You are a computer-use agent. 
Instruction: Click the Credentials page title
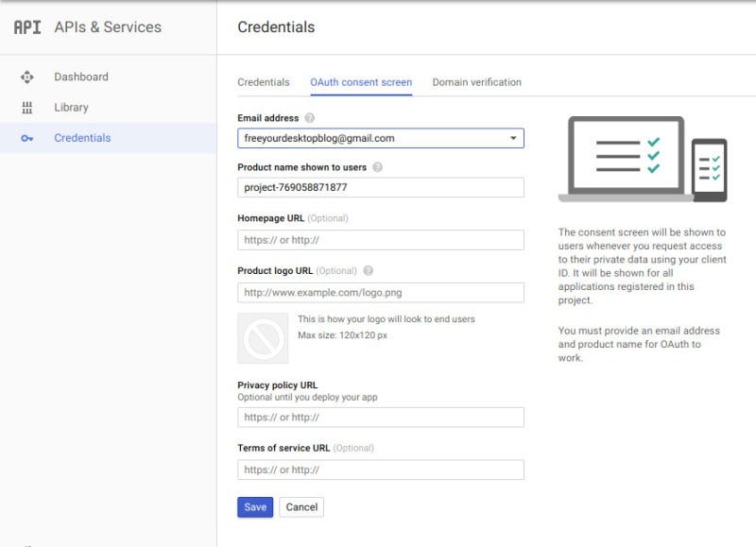(276, 27)
